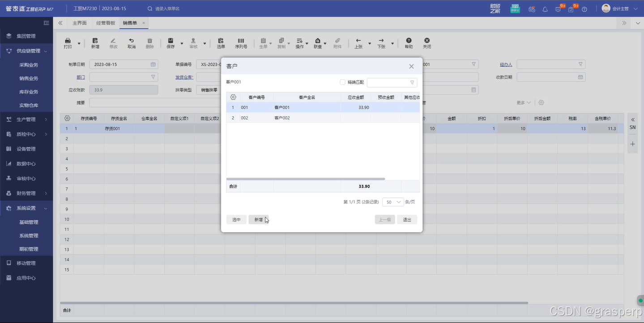Image resolution: width=644 pixels, height=323 pixels.
Task: Click the 新增 button in 客户 dialog
Action: (259, 220)
